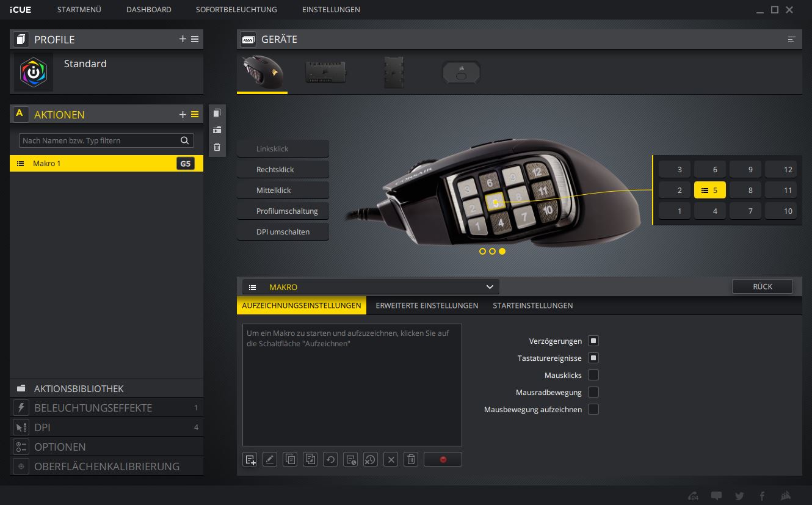The height and width of the screenshot is (505, 812).
Task: Select the third device thumbnail
Action: [x=394, y=73]
